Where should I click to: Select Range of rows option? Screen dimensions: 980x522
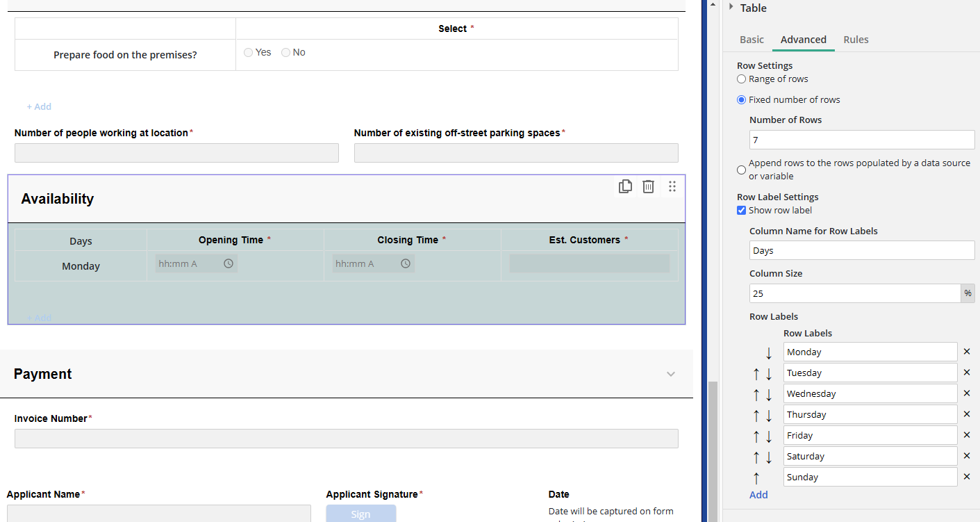point(741,79)
